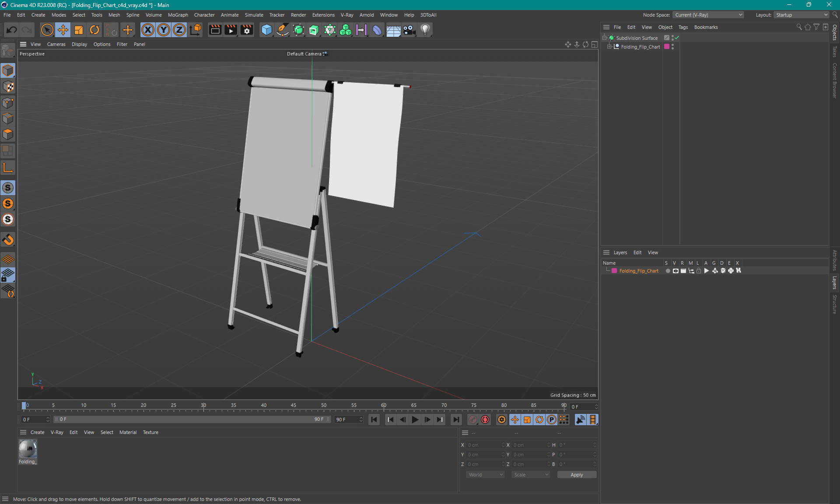Screen dimensions: 840x504
Task: Activate the Rotate tool
Action: coord(94,30)
